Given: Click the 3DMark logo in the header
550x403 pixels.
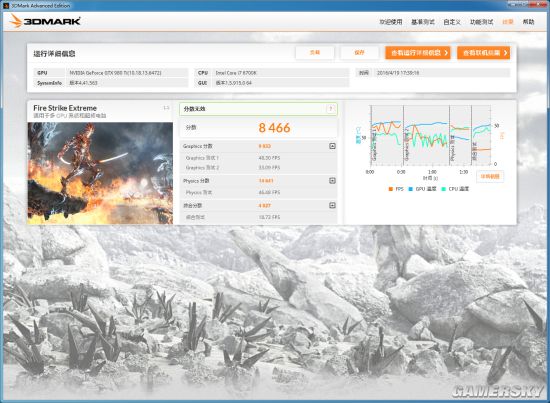Looking at the screenshot, I should coord(45,21).
